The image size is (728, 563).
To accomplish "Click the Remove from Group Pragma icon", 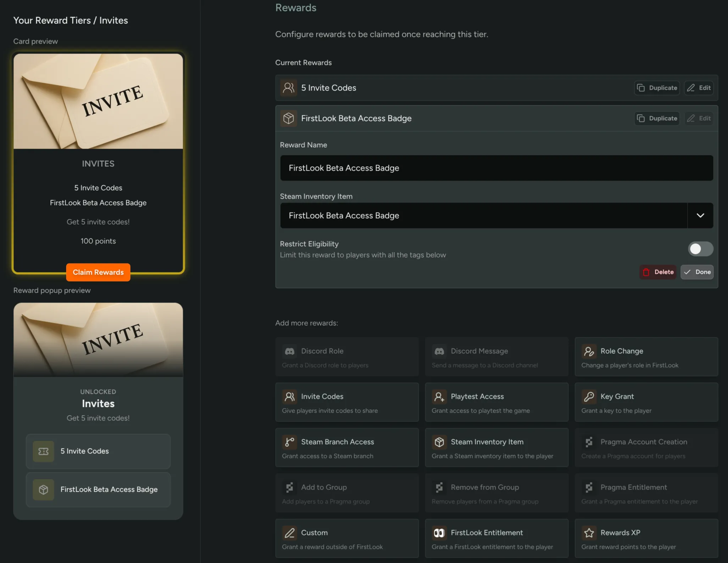I will coord(439,487).
